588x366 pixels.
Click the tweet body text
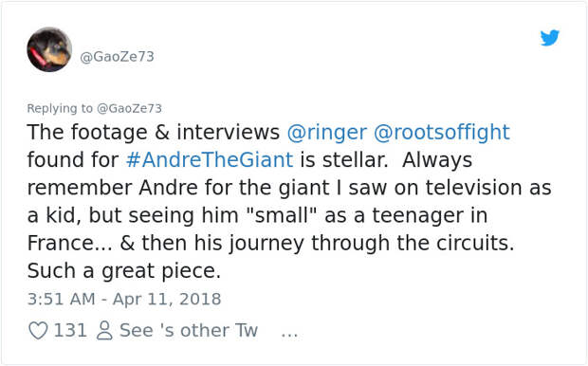pos(289,201)
